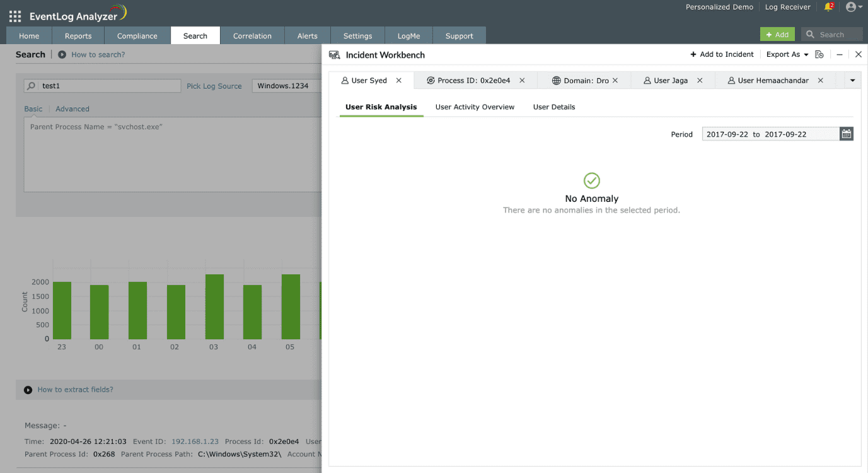Open the more tabs dropdown arrow

[853, 81]
